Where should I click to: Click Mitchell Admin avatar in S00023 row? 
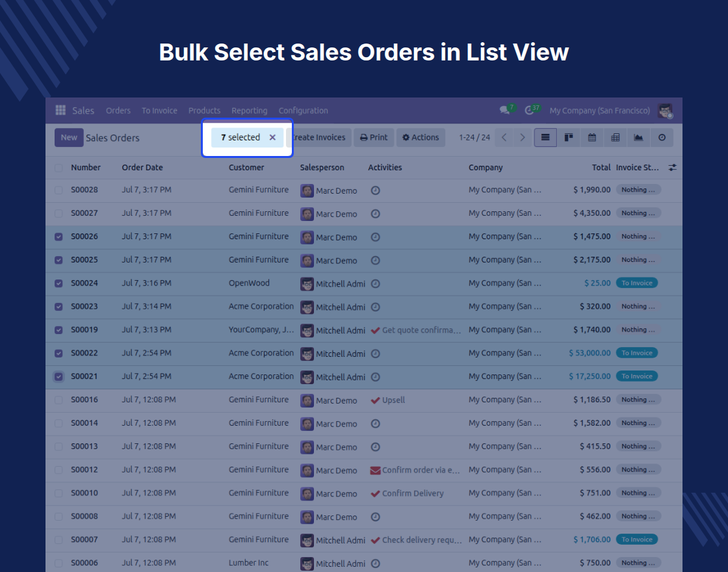(x=307, y=307)
